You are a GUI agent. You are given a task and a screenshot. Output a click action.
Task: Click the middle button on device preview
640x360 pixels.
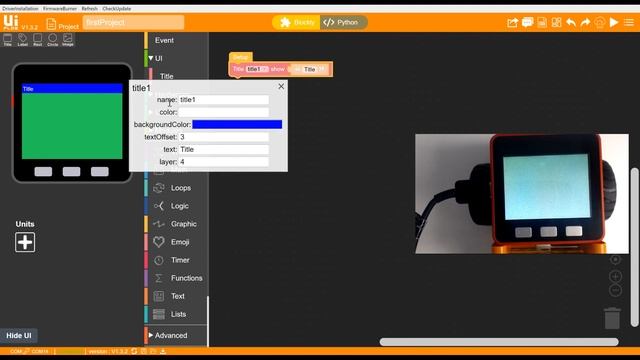71,171
